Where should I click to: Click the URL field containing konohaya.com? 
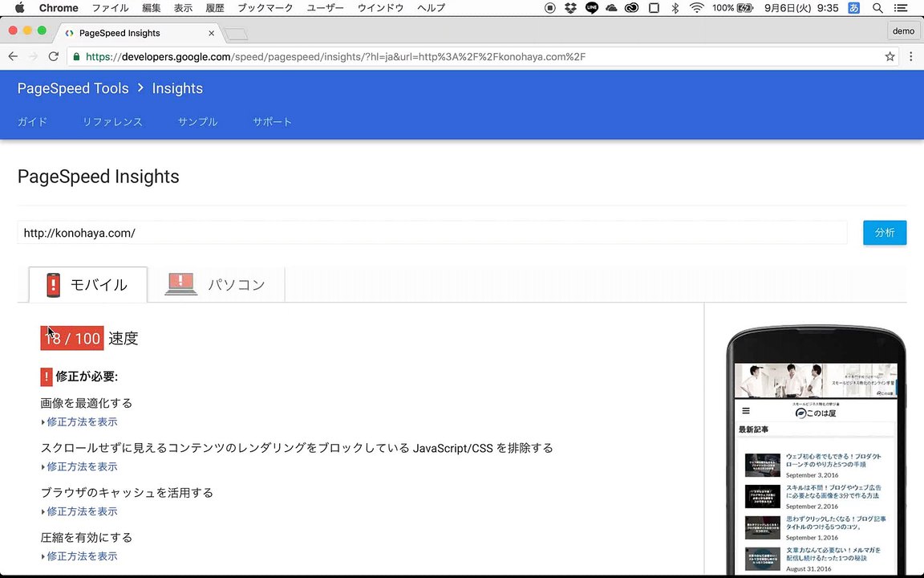click(x=432, y=233)
